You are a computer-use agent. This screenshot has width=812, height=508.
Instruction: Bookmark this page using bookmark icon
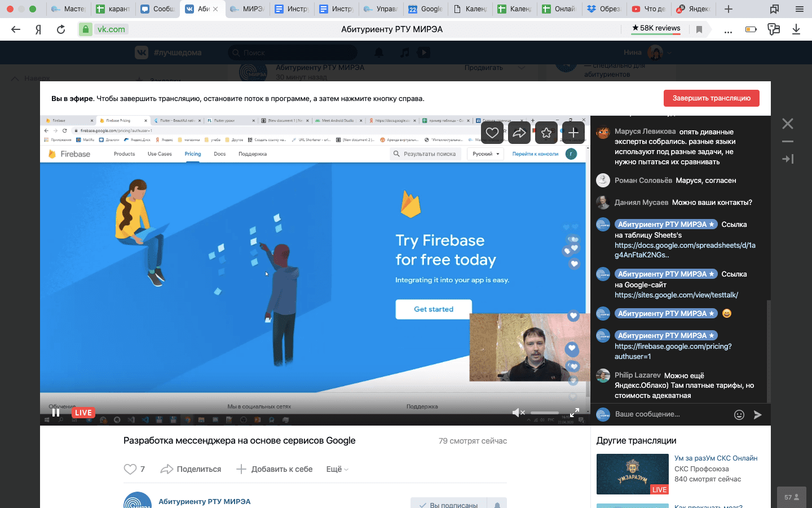point(699,29)
